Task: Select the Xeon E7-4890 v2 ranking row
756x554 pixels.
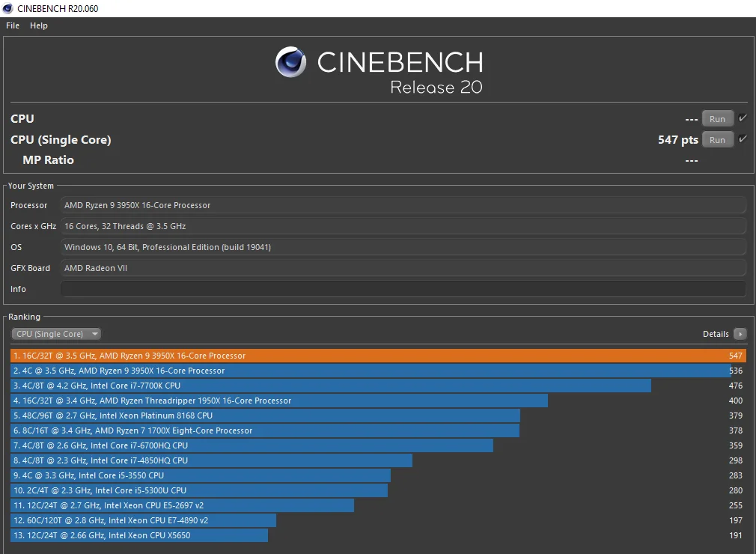Action: pos(378,520)
